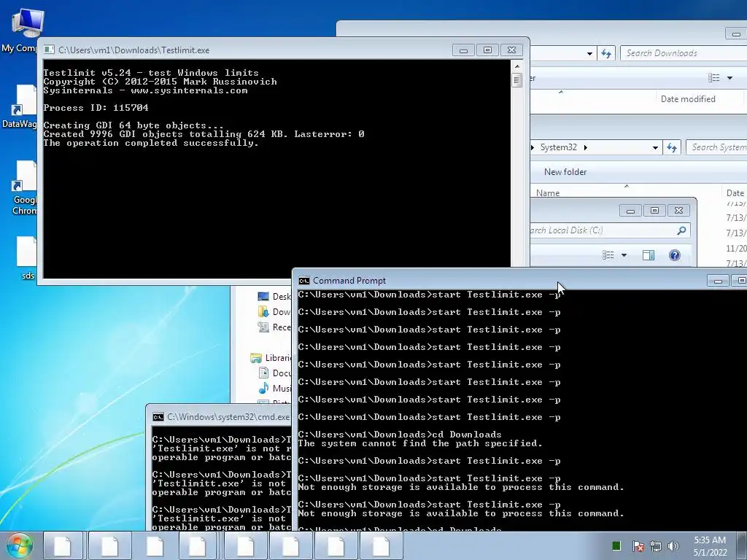Click the Command Prompt window title text
The height and width of the screenshot is (560, 747).
349,281
